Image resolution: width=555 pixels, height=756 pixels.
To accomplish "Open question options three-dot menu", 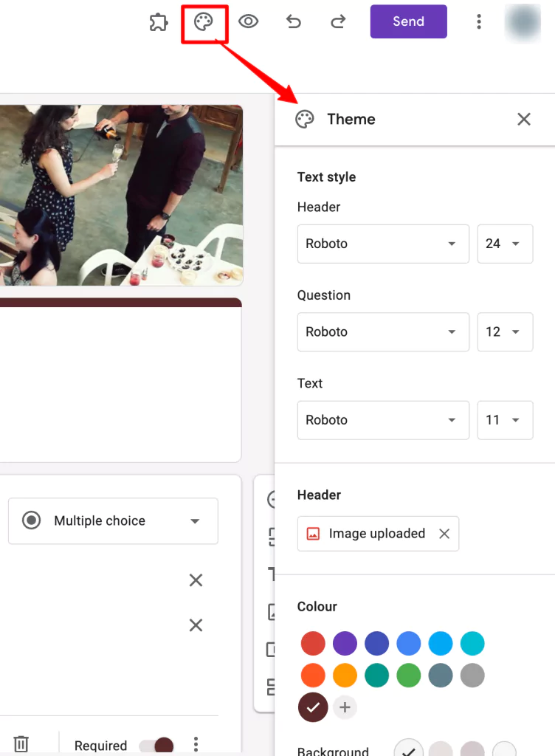I will 196,744.
